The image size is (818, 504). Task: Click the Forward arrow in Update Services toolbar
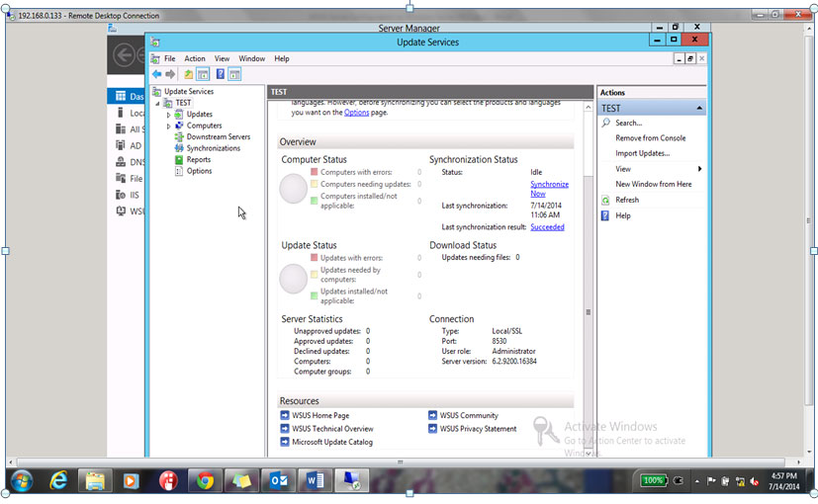170,74
